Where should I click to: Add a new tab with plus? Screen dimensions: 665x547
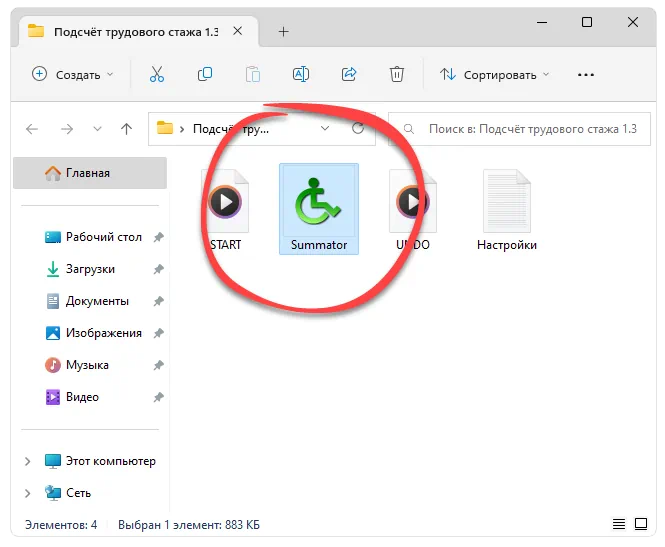pyautogui.click(x=283, y=31)
